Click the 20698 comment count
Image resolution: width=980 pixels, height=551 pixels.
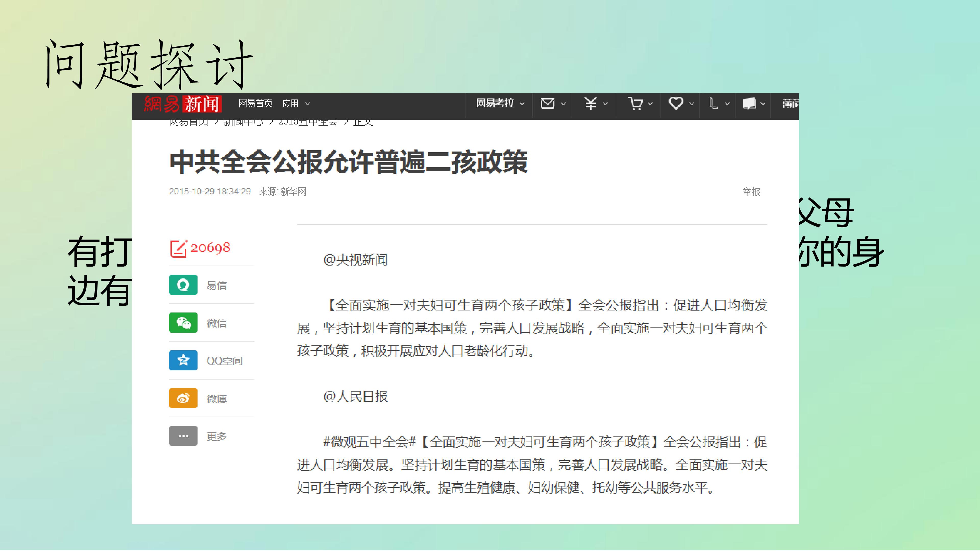point(210,248)
